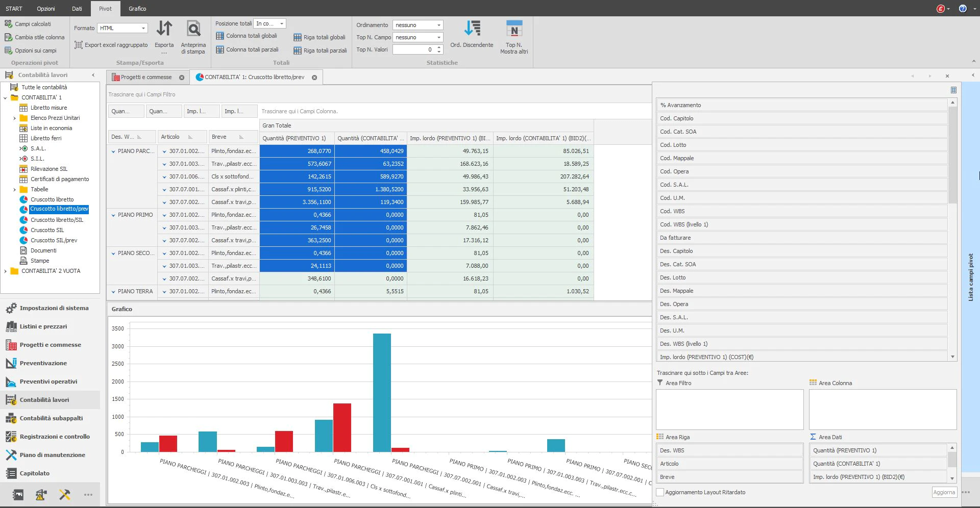
Task: Click the Esporta arrows icon
Action: pos(164,29)
